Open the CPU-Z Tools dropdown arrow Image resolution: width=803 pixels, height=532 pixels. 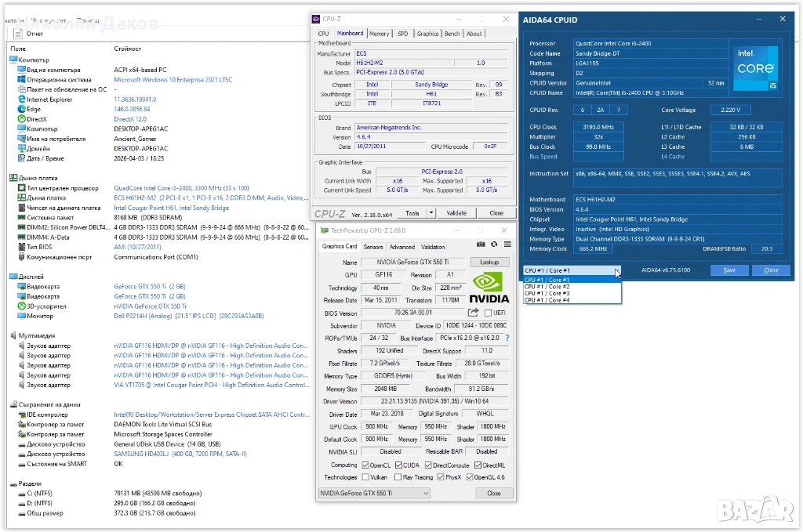click(x=431, y=213)
